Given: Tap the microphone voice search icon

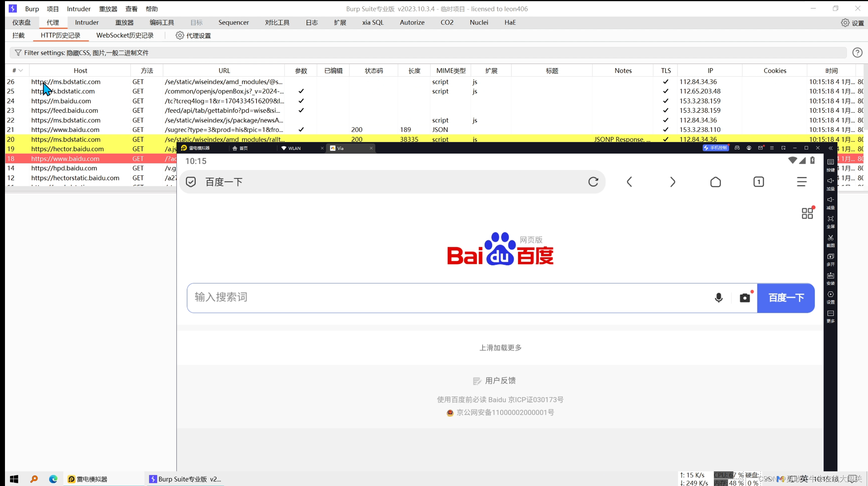Looking at the screenshot, I should [x=718, y=298].
